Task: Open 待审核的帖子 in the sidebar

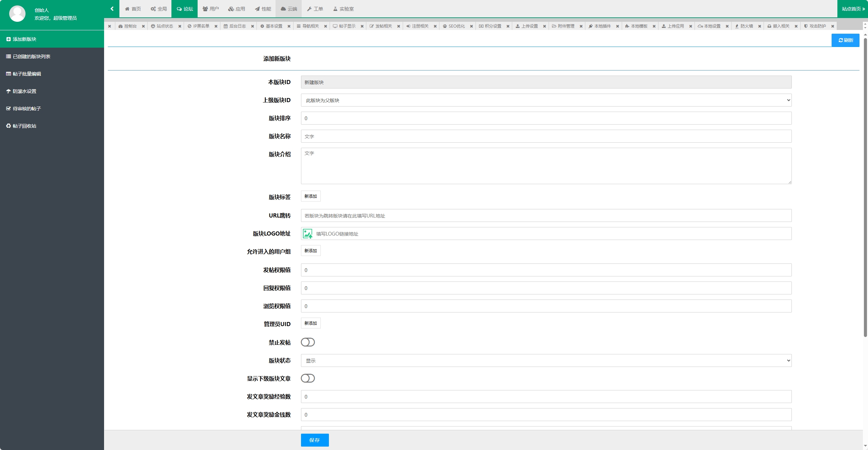Action: pyautogui.click(x=52, y=109)
